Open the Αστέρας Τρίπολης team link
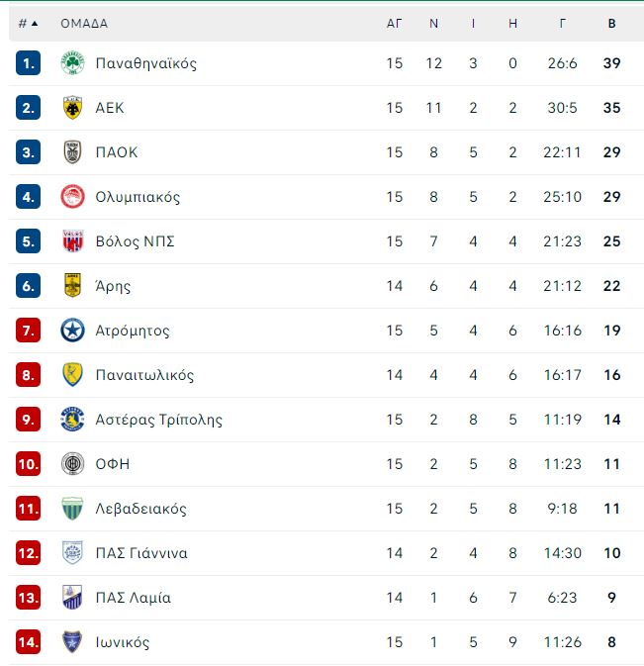The width and height of the screenshot is (644, 666). coord(158,420)
